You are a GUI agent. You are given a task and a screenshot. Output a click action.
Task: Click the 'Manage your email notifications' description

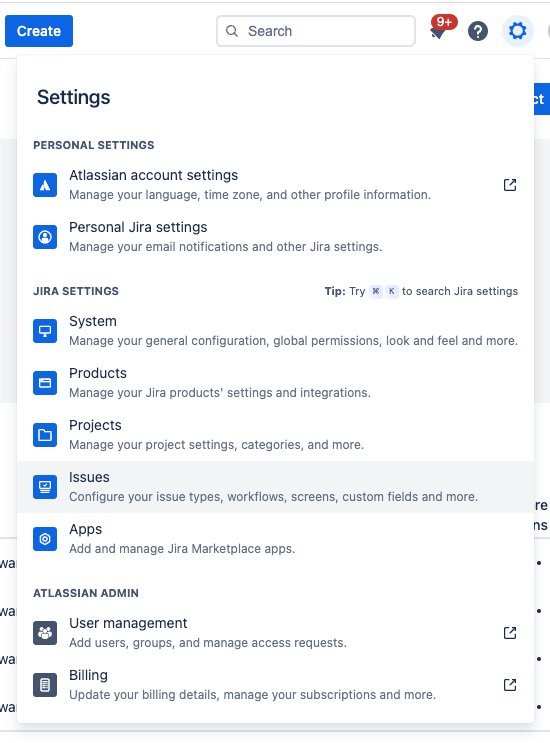click(225, 247)
